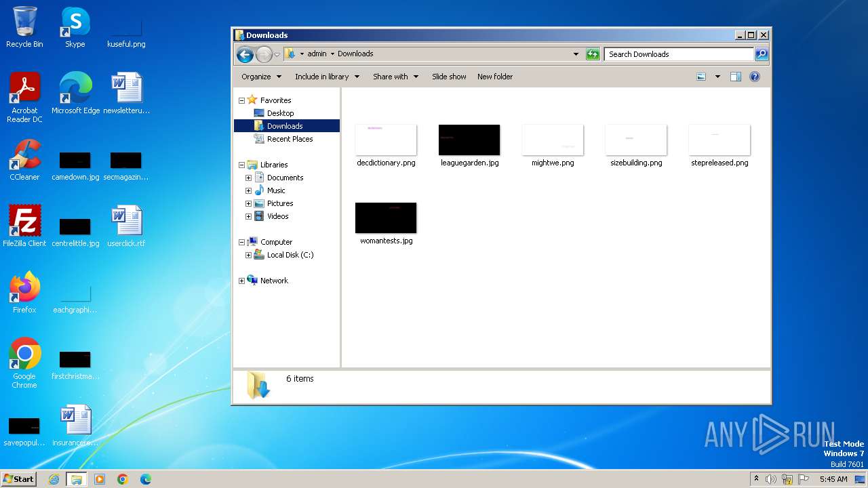Click the Microsoft Edge desktop icon
This screenshot has width=868, height=488.
tap(75, 93)
